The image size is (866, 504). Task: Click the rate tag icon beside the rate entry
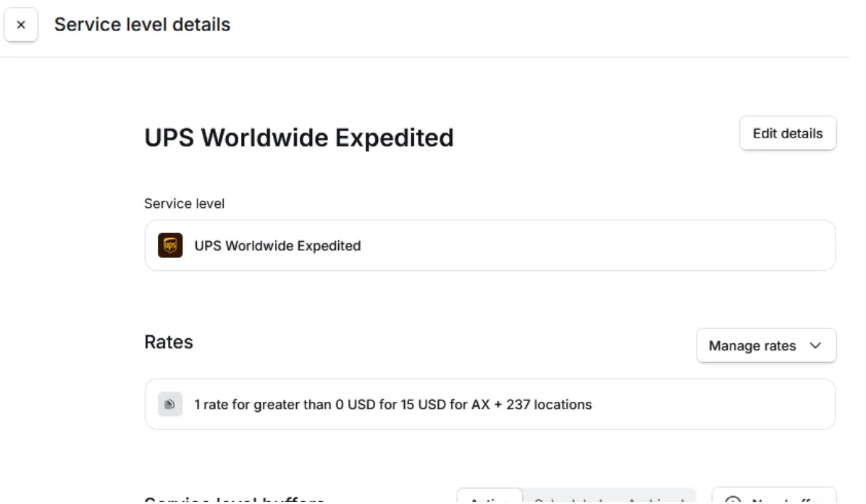[x=169, y=404]
